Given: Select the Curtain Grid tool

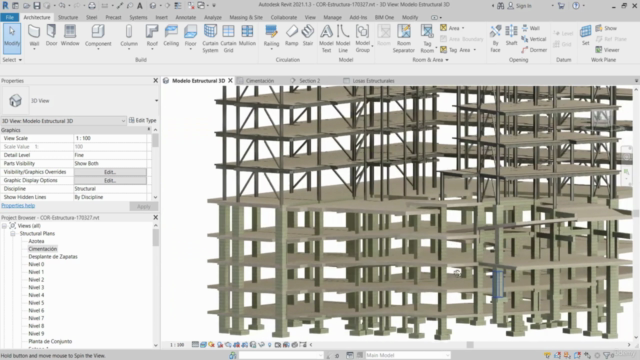Looking at the screenshot, I should pyautogui.click(x=228, y=38).
